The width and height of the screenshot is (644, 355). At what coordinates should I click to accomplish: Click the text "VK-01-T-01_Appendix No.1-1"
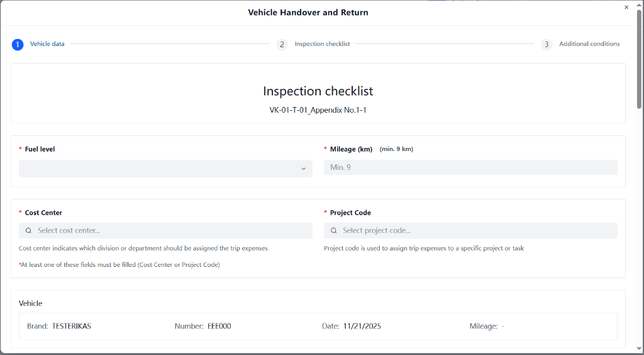tap(318, 110)
